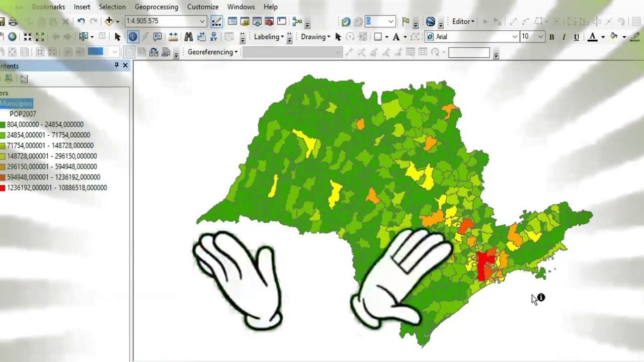This screenshot has height=362, width=644.
Task: Choose the Select Features tool
Action: pos(84,37)
